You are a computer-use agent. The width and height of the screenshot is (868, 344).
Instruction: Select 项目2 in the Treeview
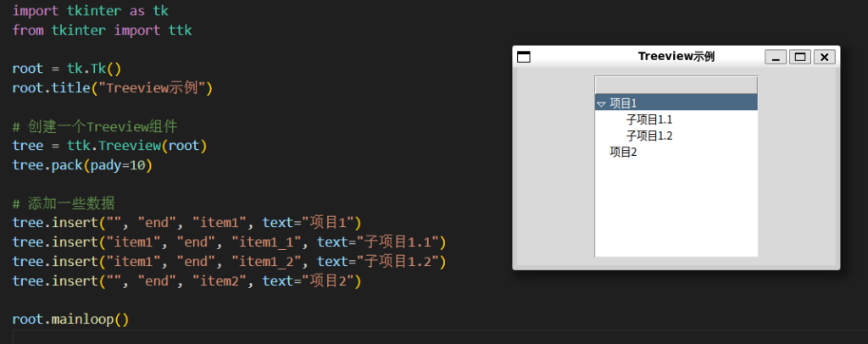[623, 152]
